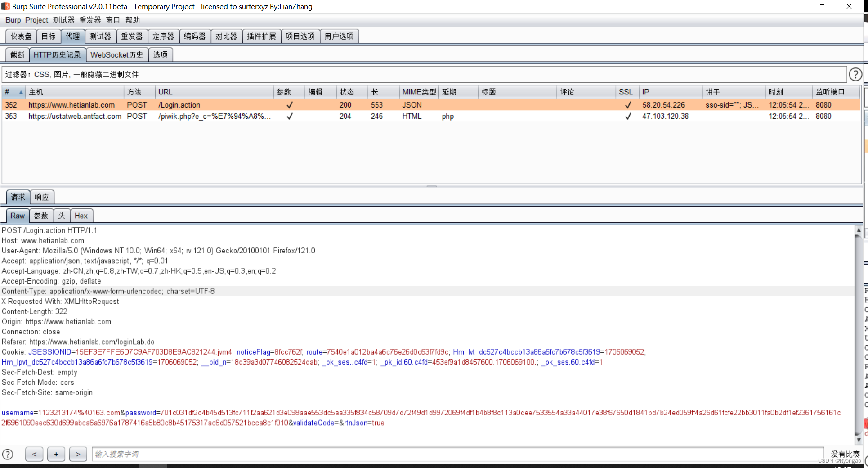Click the SSL column header
This screenshot has width=868, height=468.
point(627,92)
